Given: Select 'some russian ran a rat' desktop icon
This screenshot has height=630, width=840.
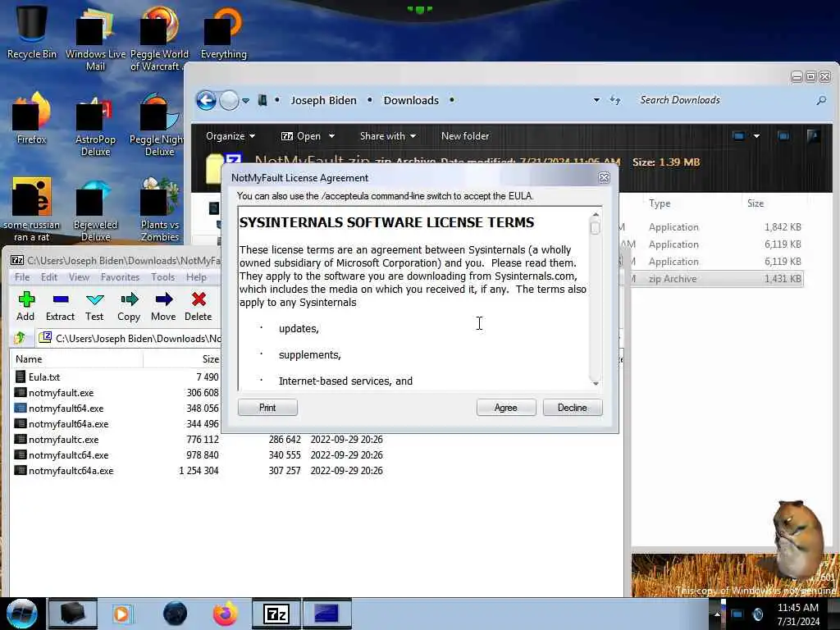Looking at the screenshot, I should click(x=32, y=210).
